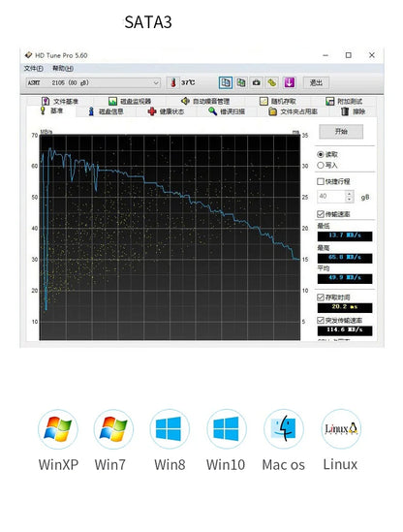Enable the 快捷行程 checkbox
This screenshot has height=532, width=403.
[x=321, y=181]
